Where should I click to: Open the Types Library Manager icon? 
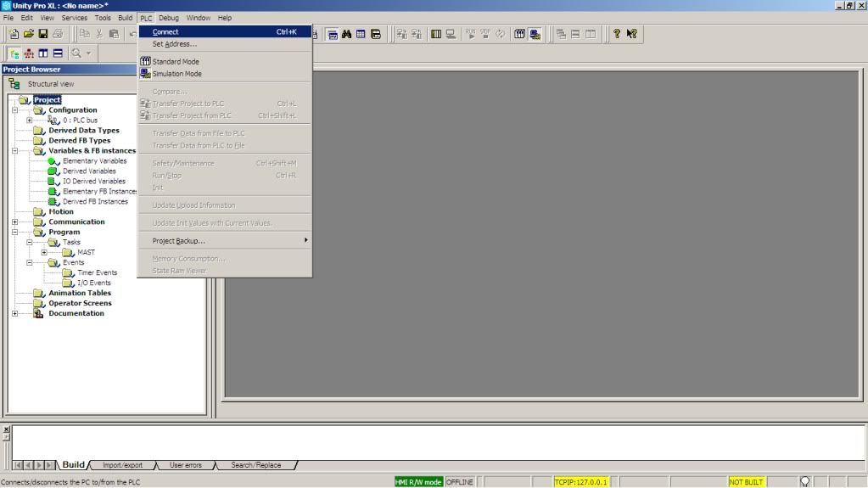[x=376, y=34]
